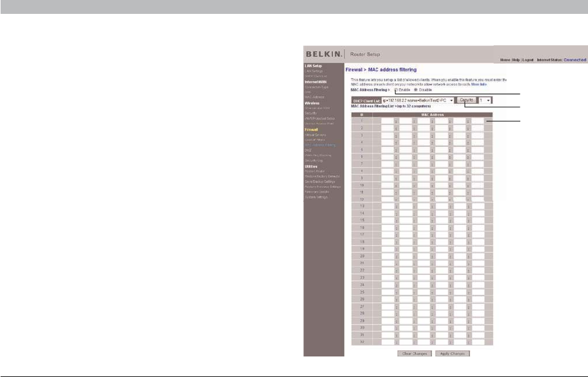Select the Enable radio button for MAC filtering

click(x=396, y=90)
